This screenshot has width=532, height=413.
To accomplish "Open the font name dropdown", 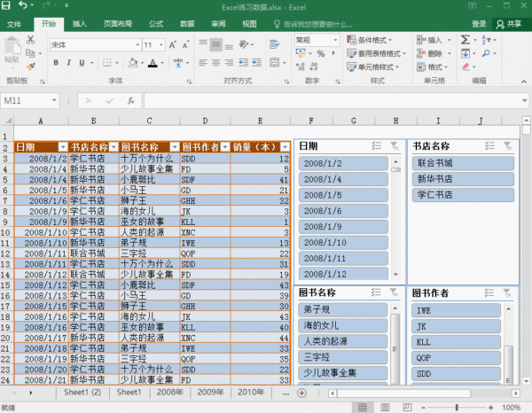I will coord(137,45).
